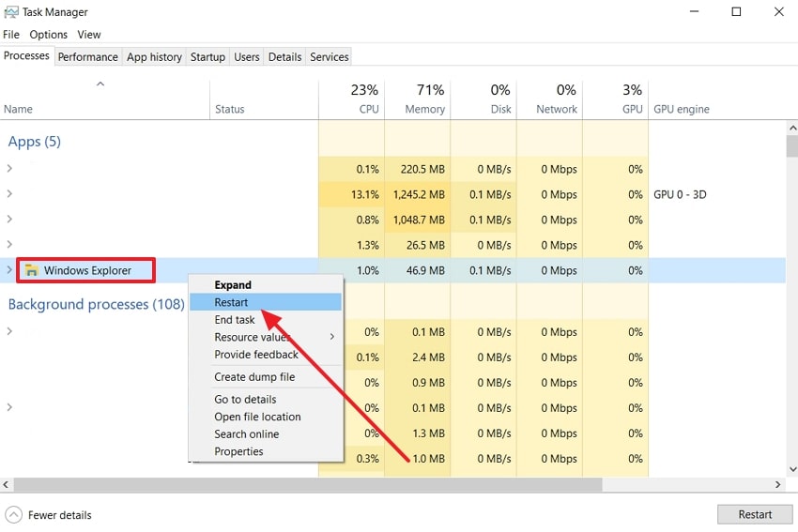Switch to the Users tab

(x=247, y=57)
